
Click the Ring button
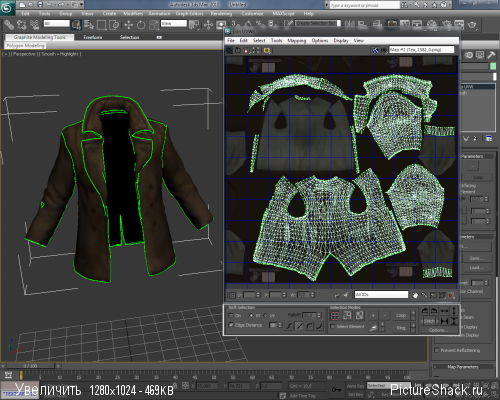(x=401, y=328)
